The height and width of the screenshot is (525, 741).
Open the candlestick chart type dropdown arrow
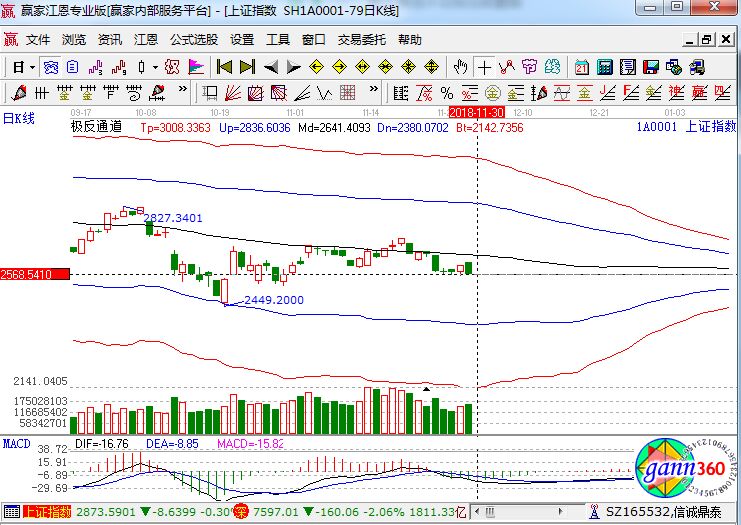click(x=155, y=67)
